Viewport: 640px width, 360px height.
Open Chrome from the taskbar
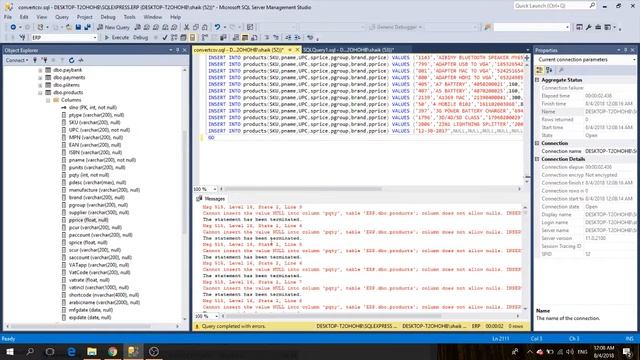click(x=113, y=351)
